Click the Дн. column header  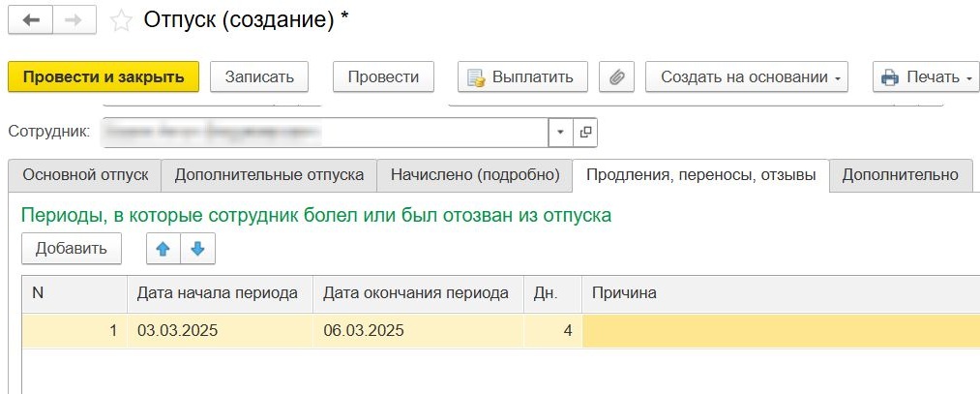coord(553,294)
